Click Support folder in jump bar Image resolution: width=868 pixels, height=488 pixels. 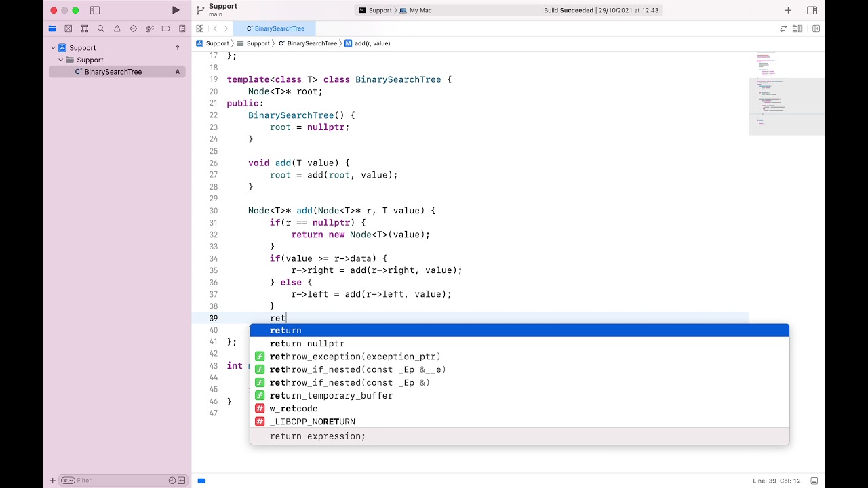point(253,43)
